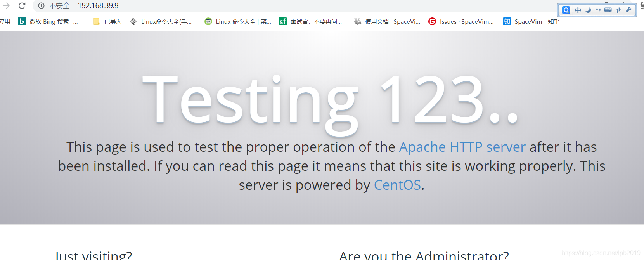Open the 应用 apps bookmark
The width and height of the screenshot is (644, 260).
coord(5,21)
